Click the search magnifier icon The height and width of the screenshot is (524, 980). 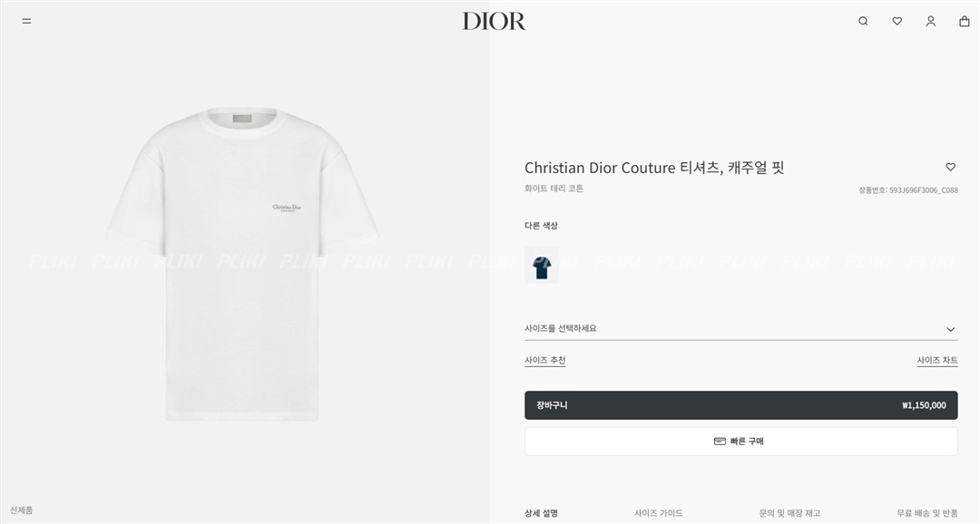[863, 21]
